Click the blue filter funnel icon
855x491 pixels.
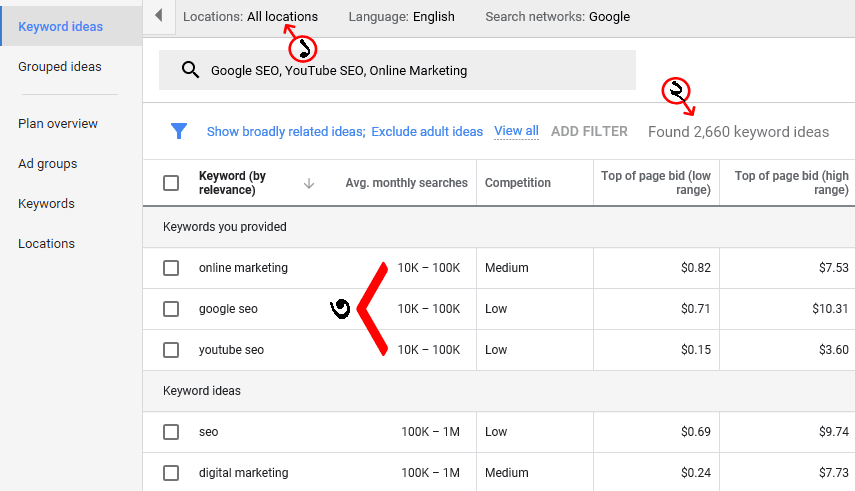point(179,131)
